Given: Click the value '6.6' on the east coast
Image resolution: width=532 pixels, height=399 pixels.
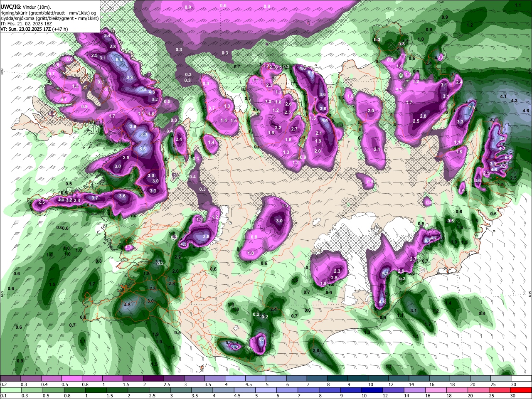Looking at the screenshot, I should (x=502, y=138).
